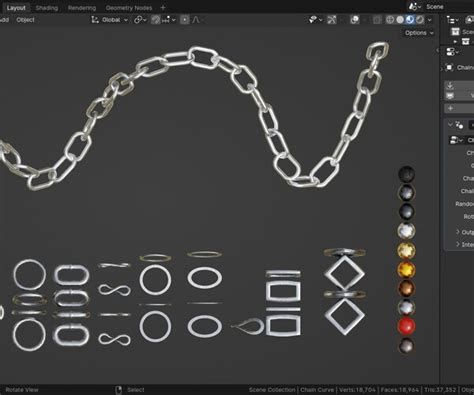Open proportional editing falloff curve
The height and width of the screenshot is (395, 474).
pos(196,20)
